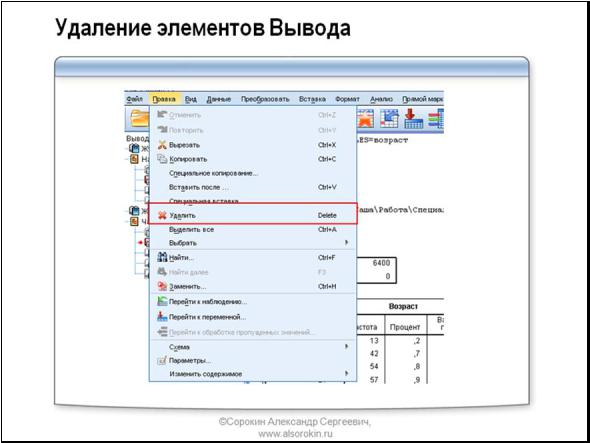Select Перейти к переменной… entry
This screenshot has height=443, width=590.
click(252, 317)
